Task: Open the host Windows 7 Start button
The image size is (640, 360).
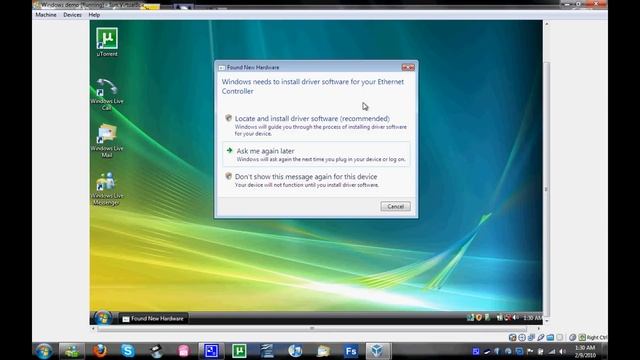Action: pyautogui.click(x=44, y=351)
